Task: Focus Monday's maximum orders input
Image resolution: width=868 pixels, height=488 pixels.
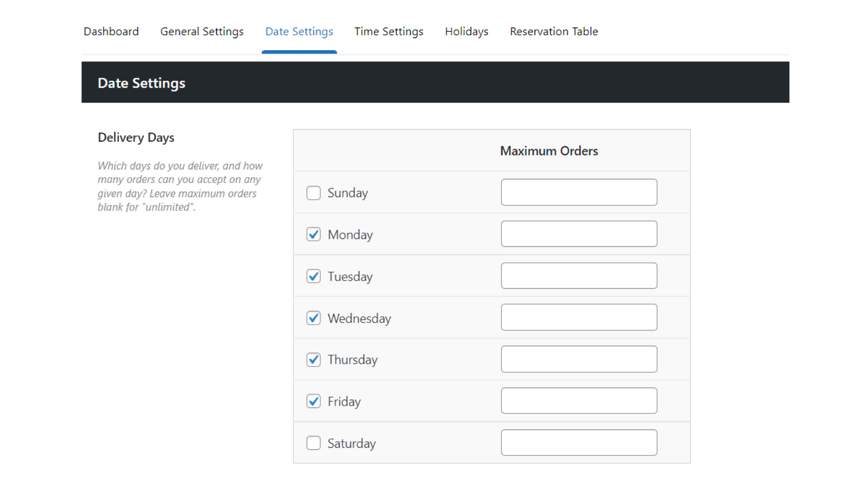Action: (579, 234)
